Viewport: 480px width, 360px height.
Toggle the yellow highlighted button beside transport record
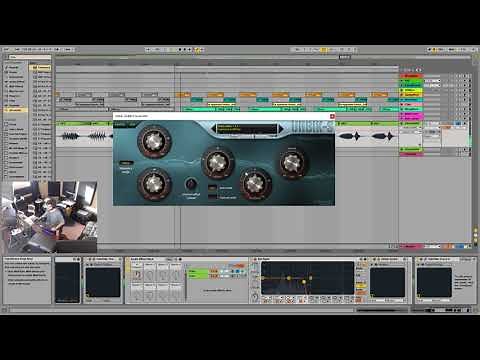point(197,50)
